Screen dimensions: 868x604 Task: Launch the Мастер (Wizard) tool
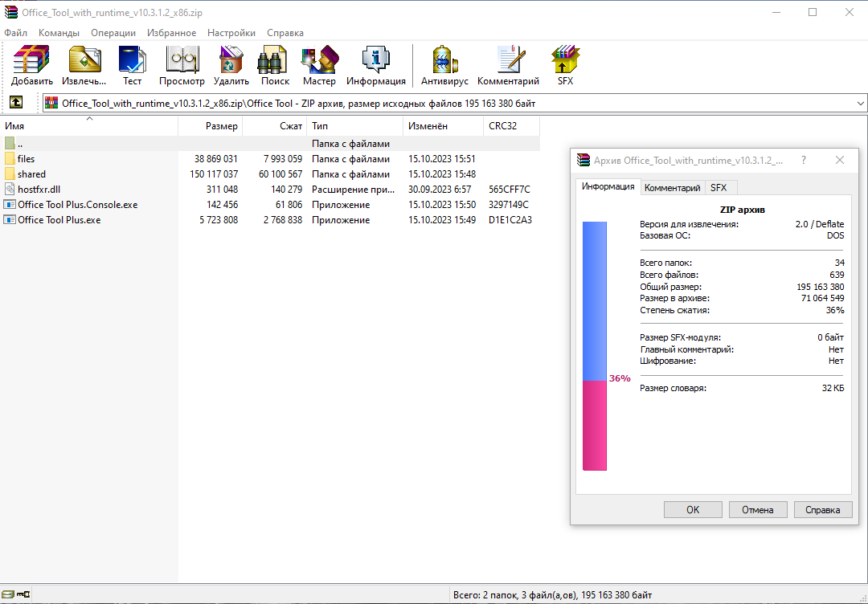click(319, 59)
